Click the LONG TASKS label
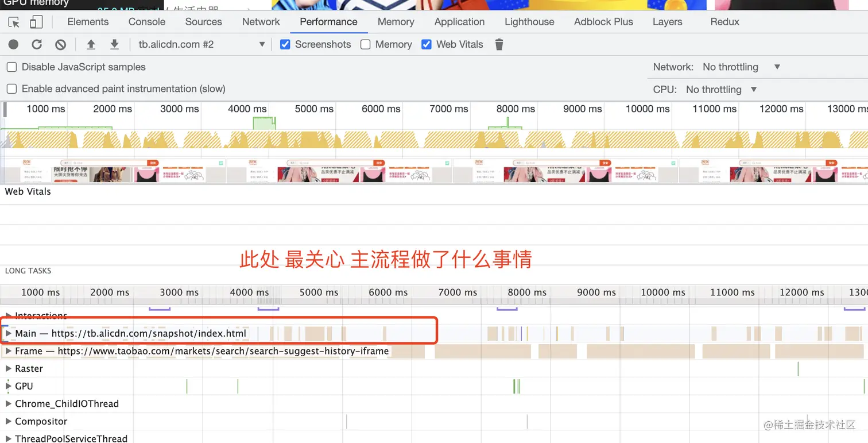 pos(28,271)
